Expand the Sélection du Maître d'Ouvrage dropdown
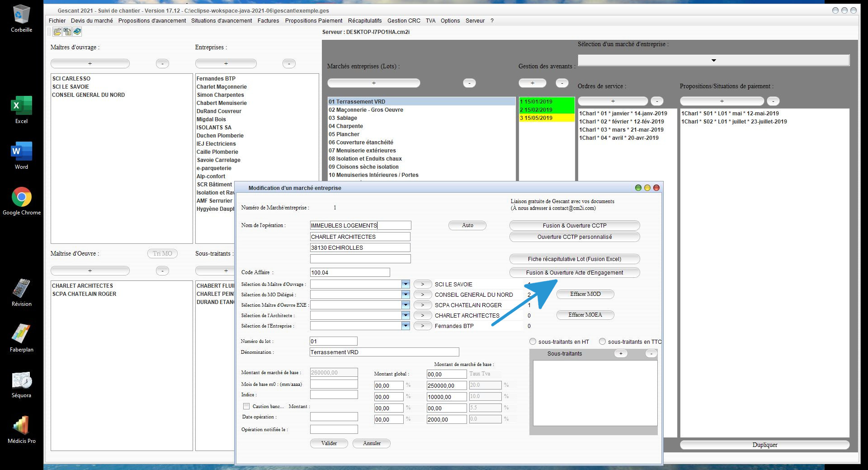 point(406,284)
